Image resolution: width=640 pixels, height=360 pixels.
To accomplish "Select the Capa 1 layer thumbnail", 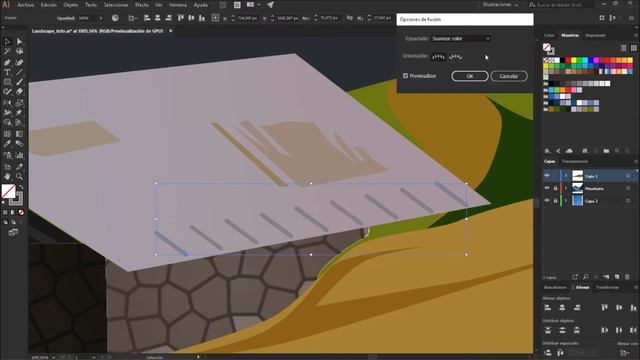I will click(577, 176).
